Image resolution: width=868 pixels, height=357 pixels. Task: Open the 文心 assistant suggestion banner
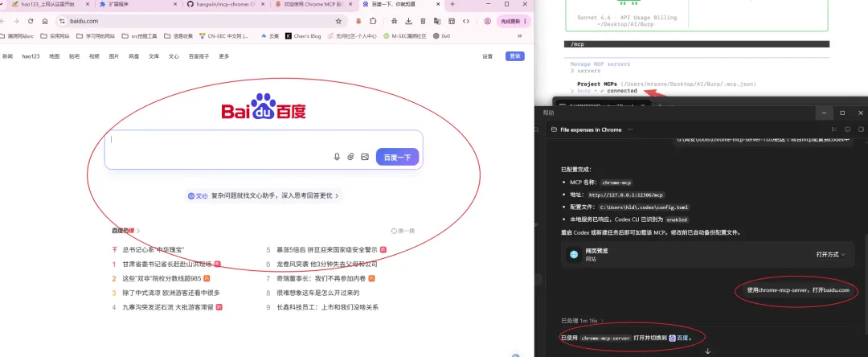point(264,195)
